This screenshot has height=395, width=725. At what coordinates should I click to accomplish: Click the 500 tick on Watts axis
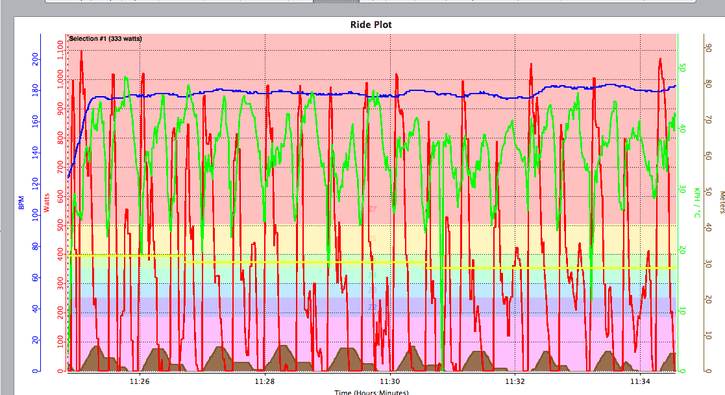[60, 225]
